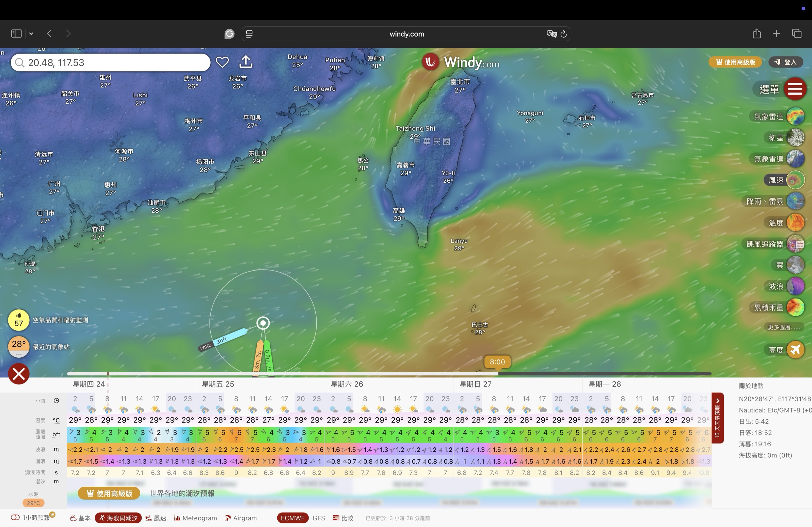This screenshot has height=527, width=812.
Task: Expand the 15-day forecast red side tab
Action: tap(717, 418)
